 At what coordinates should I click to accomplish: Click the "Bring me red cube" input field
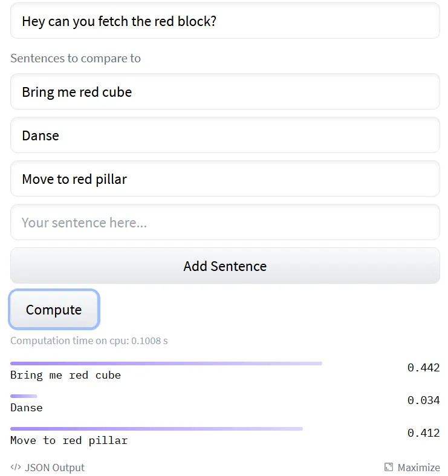click(225, 92)
